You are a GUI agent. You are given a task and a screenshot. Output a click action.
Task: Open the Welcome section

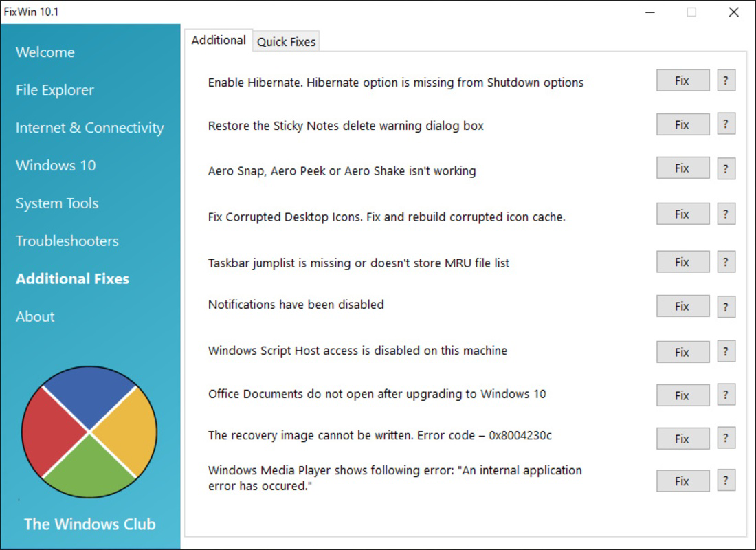(45, 52)
